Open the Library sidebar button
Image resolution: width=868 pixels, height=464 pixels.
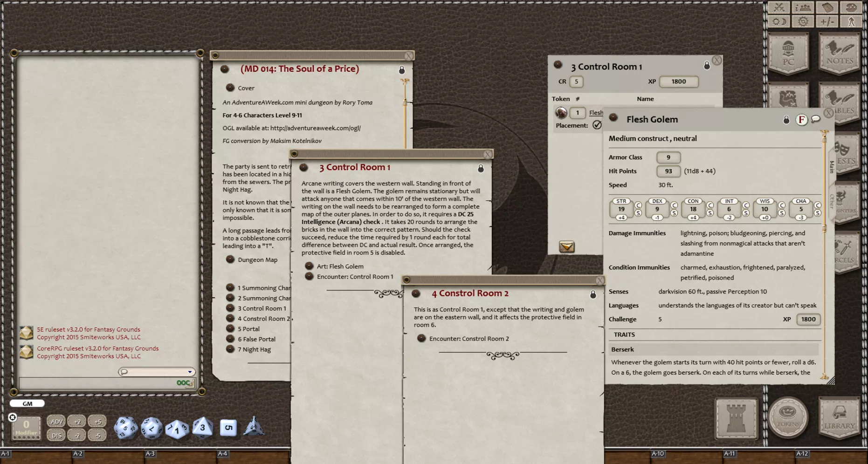coord(840,418)
